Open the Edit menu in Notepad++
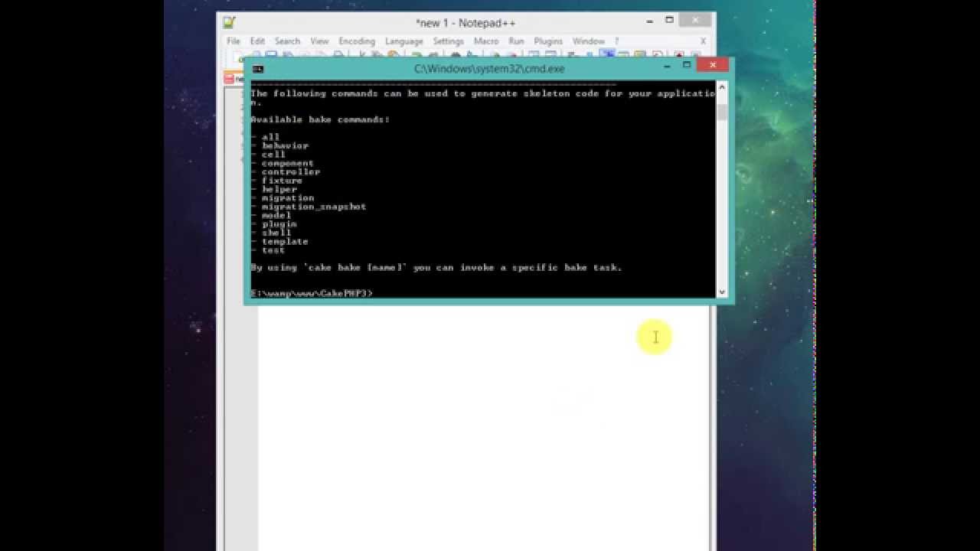The width and height of the screenshot is (980, 551). coord(257,41)
